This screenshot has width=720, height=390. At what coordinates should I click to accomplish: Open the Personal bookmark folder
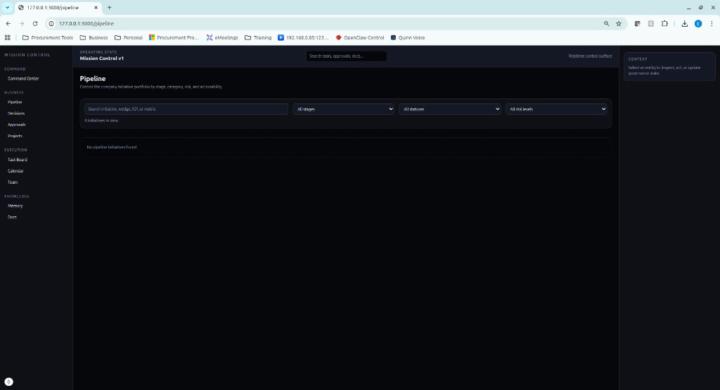pyautogui.click(x=129, y=38)
